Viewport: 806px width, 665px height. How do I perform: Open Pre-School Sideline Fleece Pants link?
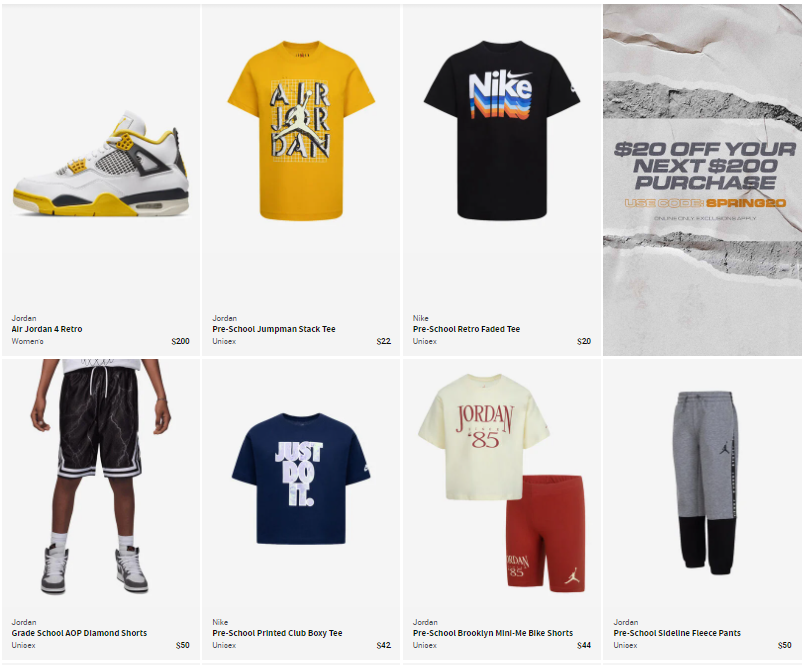click(x=676, y=633)
